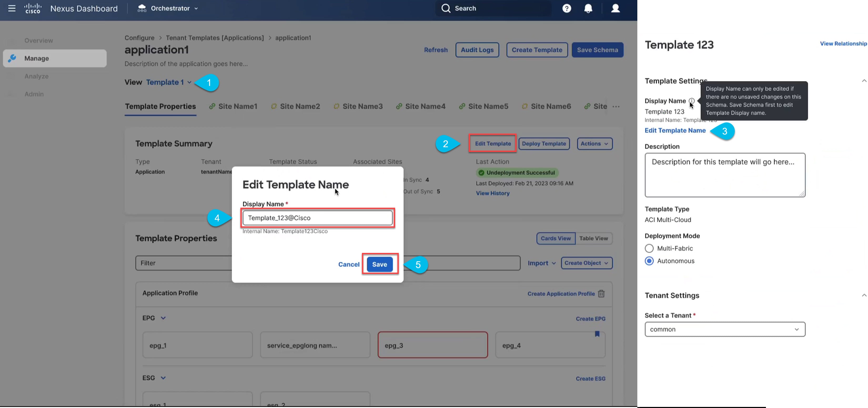Open the Template Properties tab
This screenshot has width=868, height=408.
160,106
